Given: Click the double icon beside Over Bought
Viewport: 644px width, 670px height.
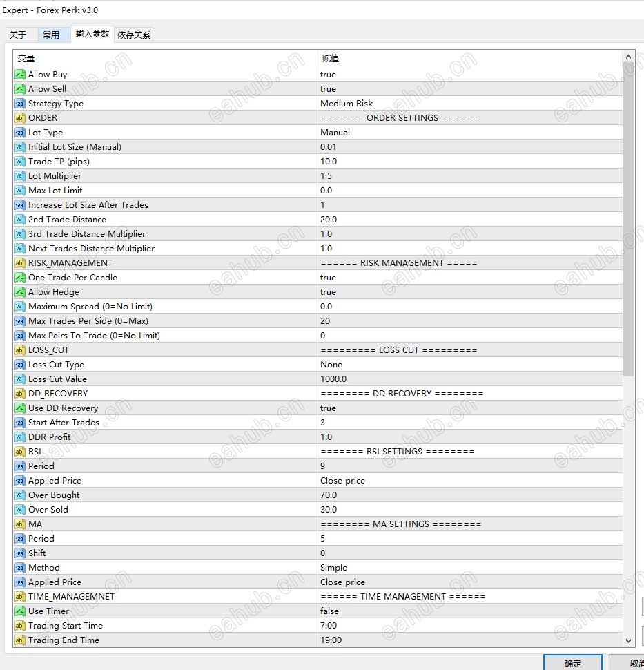Looking at the screenshot, I should [x=19, y=495].
